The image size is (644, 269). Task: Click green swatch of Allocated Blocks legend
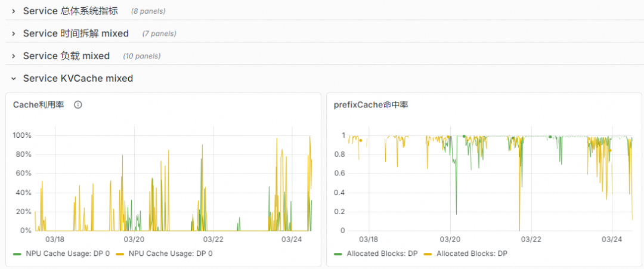pyautogui.click(x=339, y=254)
